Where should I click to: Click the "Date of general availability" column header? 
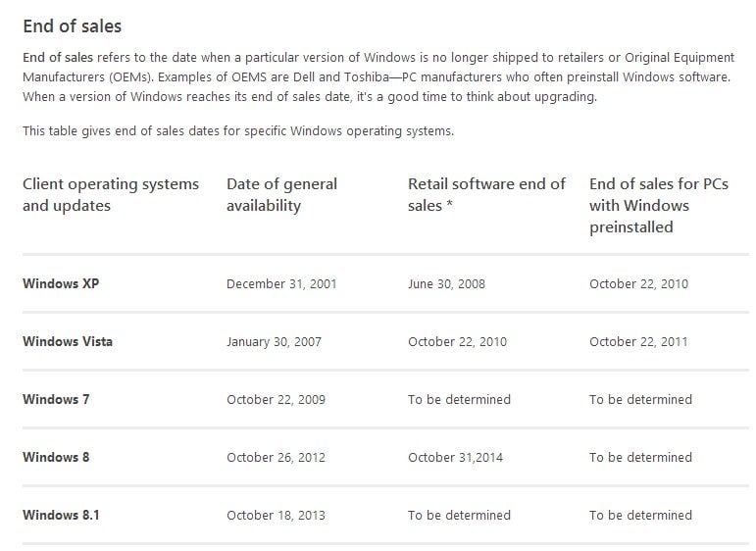(281, 194)
